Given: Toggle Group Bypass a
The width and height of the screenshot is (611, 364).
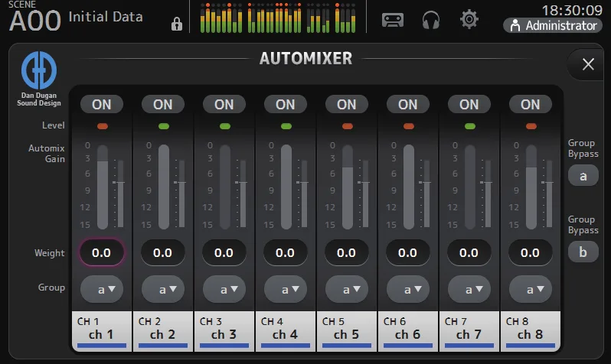Looking at the screenshot, I should pyautogui.click(x=583, y=176).
